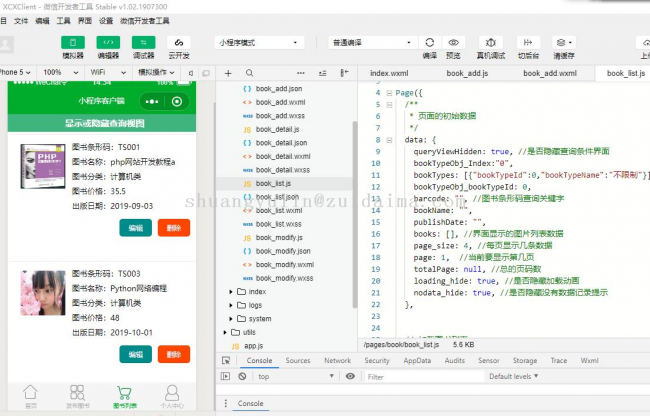This screenshot has height=416, width=650.
Task: Click the 删除 button for book TS003
Action: point(173,354)
